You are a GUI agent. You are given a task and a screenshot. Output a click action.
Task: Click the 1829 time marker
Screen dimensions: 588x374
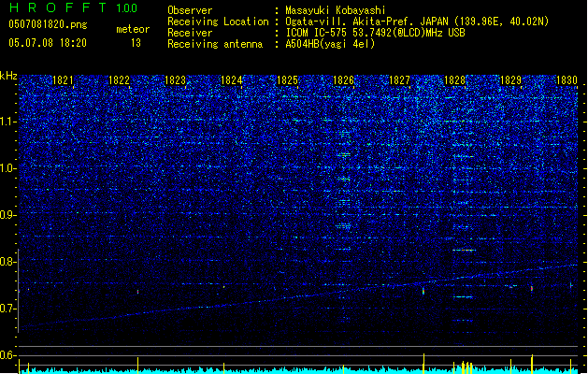[510, 79]
